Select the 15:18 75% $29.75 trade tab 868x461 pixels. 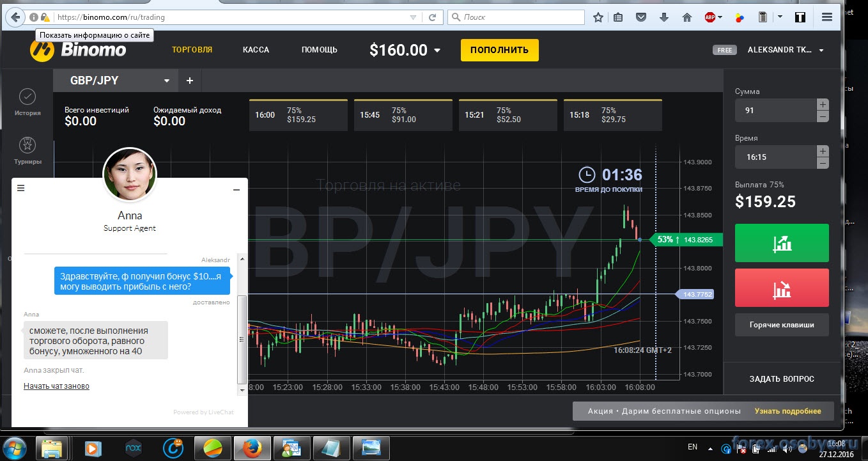click(613, 115)
